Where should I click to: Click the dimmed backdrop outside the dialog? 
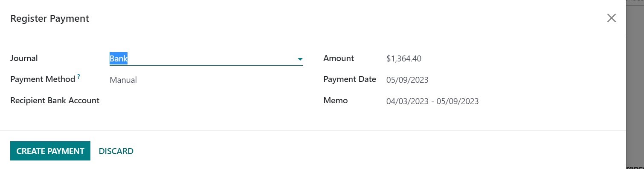point(635,85)
